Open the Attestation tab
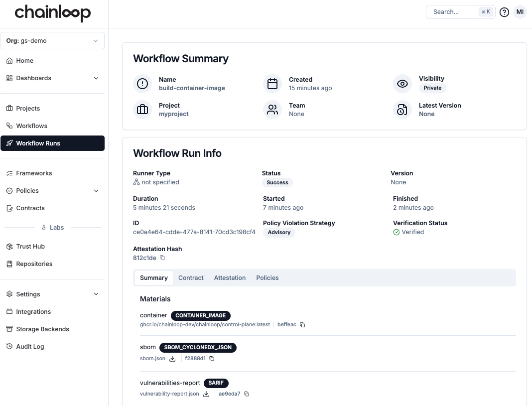This screenshot has height=406, width=532. (230, 278)
